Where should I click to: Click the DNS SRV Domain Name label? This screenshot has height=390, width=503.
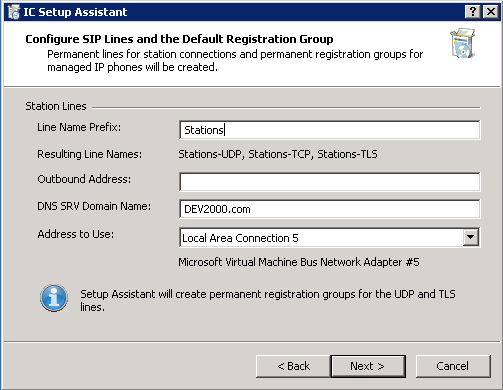click(x=94, y=206)
